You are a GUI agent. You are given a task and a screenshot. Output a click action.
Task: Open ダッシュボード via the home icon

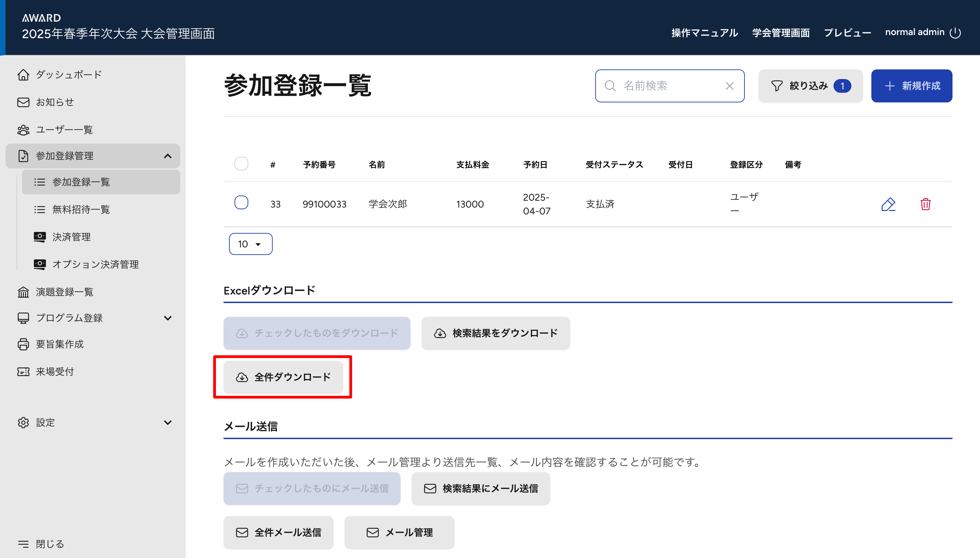point(23,75)
